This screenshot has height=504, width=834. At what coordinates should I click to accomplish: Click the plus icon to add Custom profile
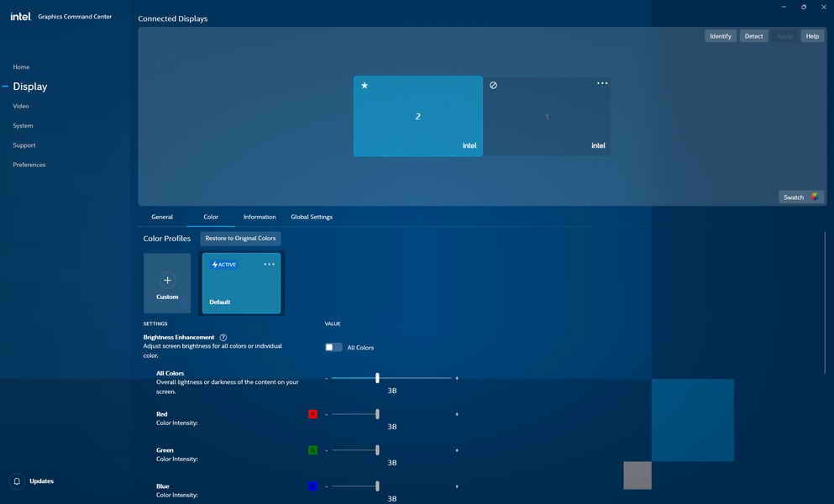coord(167,280)
